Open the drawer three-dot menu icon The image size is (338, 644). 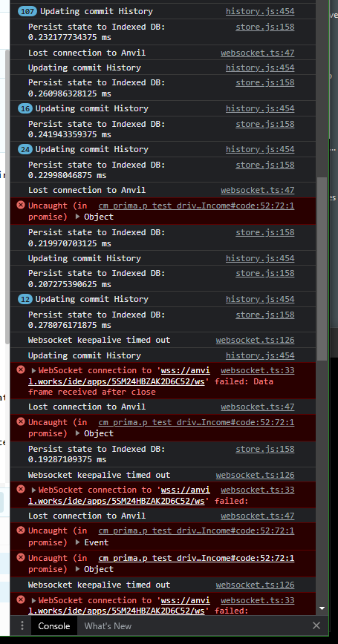coord(22,625)
